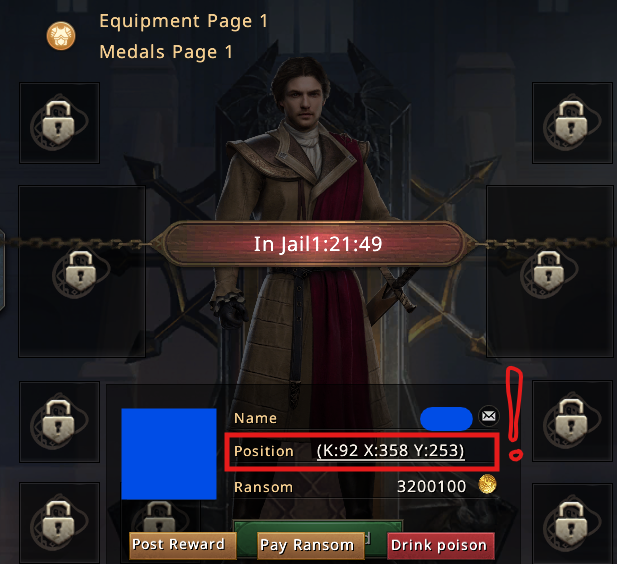The height and width of the screenshot is (564, 617).
Task: Click the gold coin icon next to Ransom
Action: coord(487,484)
